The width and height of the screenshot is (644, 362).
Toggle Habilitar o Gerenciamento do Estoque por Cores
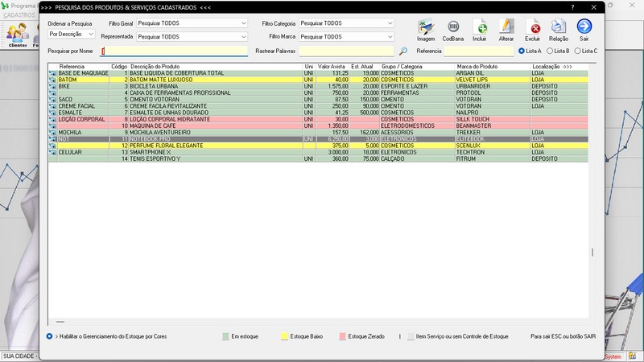pyautogui.click(x=49, y=336)
